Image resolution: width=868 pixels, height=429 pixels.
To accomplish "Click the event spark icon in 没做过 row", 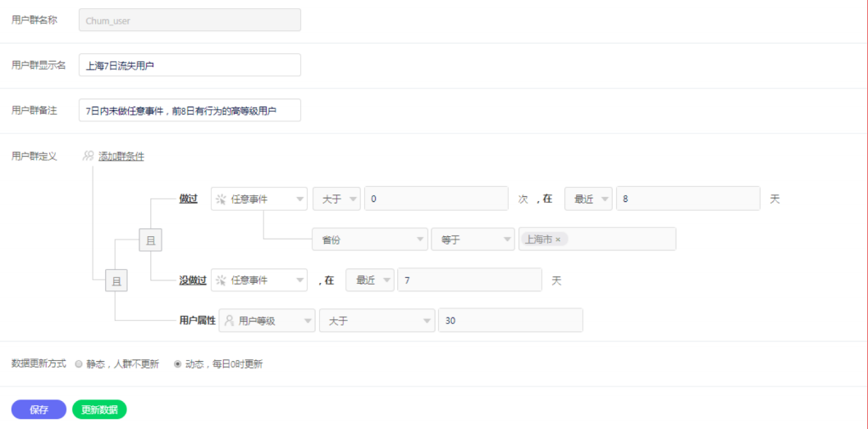I will [x=221, y=281].
